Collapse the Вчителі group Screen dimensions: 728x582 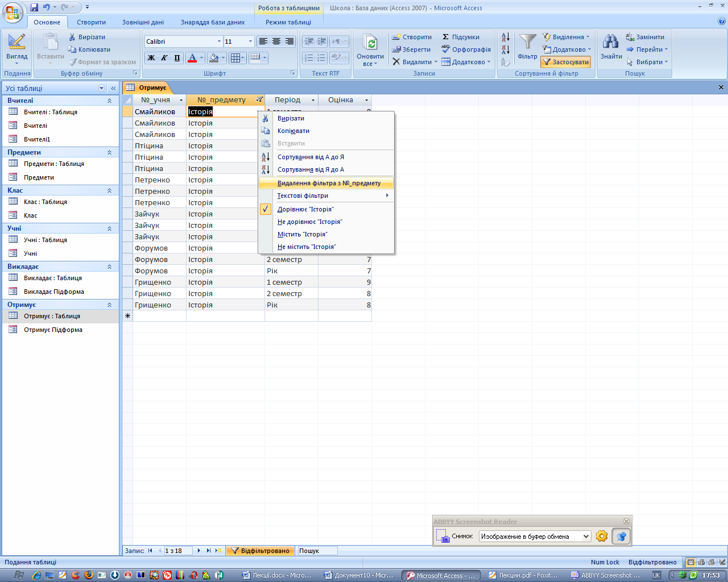[x=109, y=101]
